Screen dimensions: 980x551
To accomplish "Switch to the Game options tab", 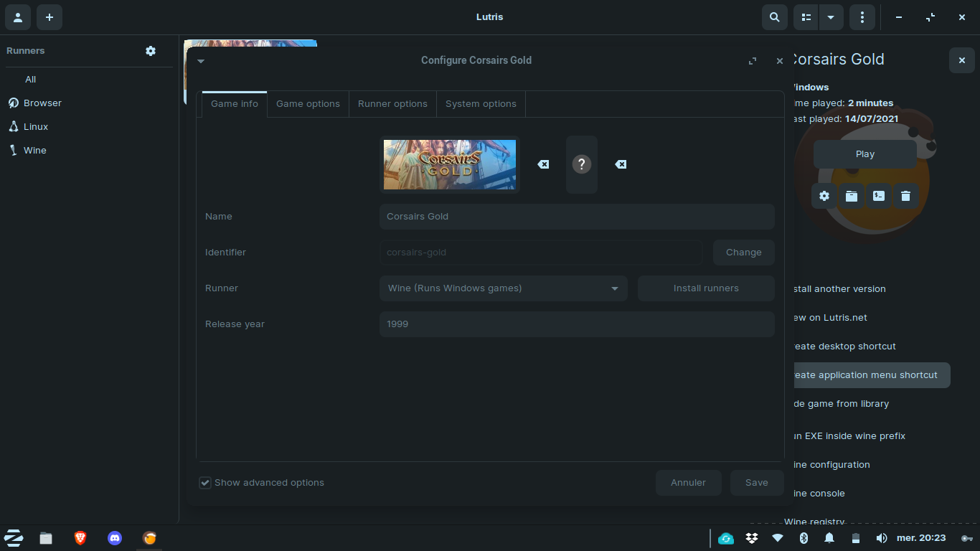I will tap(308, 104).
